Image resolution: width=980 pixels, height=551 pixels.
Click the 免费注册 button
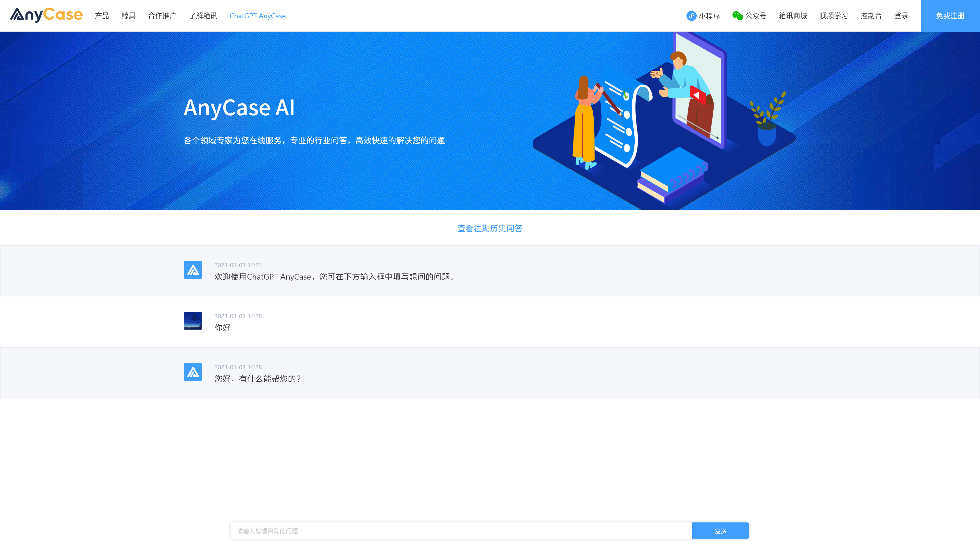click(x=950, y=16)
